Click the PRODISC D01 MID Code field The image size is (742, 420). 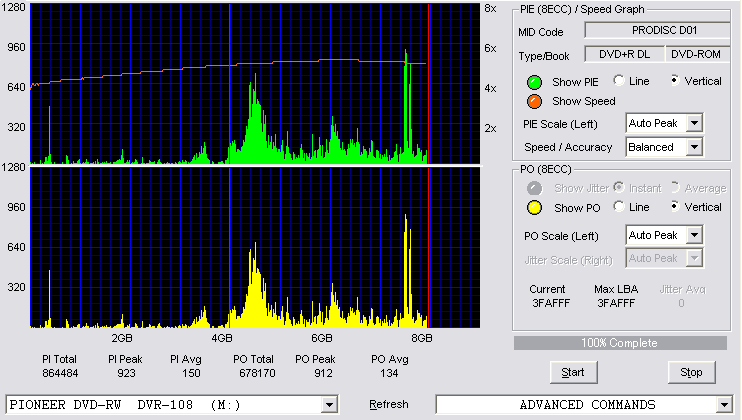(658, 30)
